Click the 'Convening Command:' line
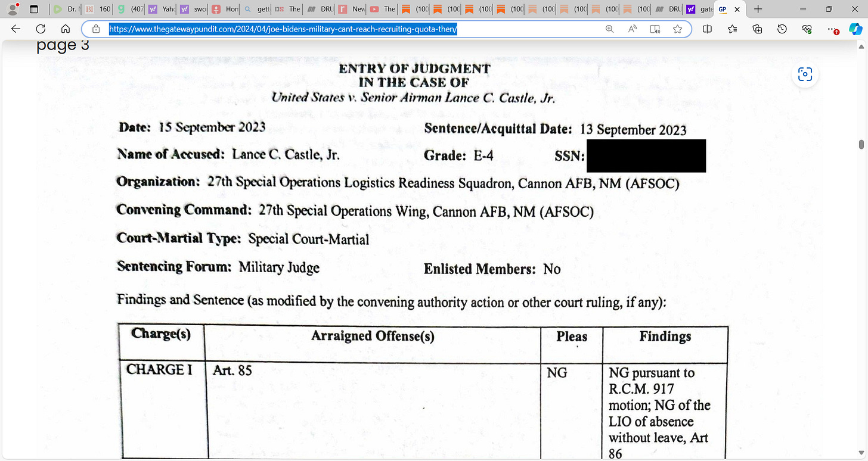Image resolution: width=868 pixels, height=461 pixels. [355, 211]
